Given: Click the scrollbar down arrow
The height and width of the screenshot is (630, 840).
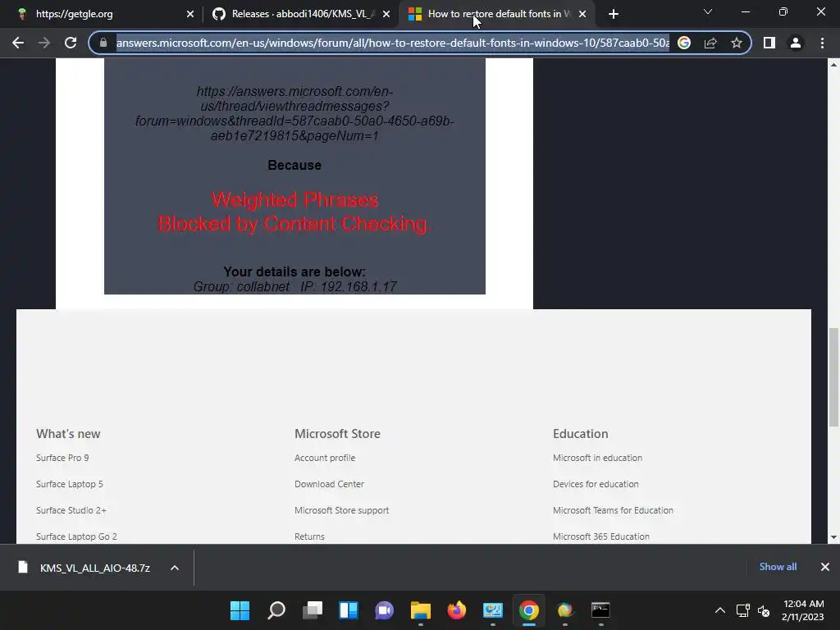Looking at the screenshot, I should (833, 537).
